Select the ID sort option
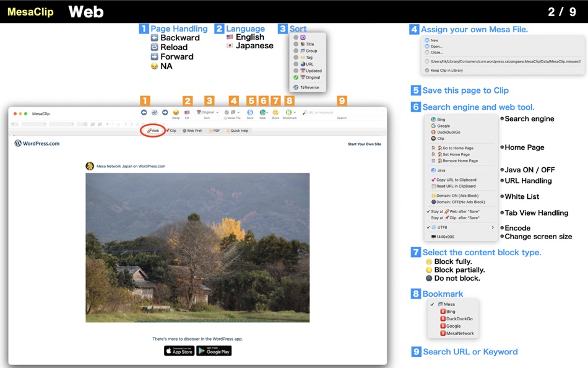 [x=300, y=38]
